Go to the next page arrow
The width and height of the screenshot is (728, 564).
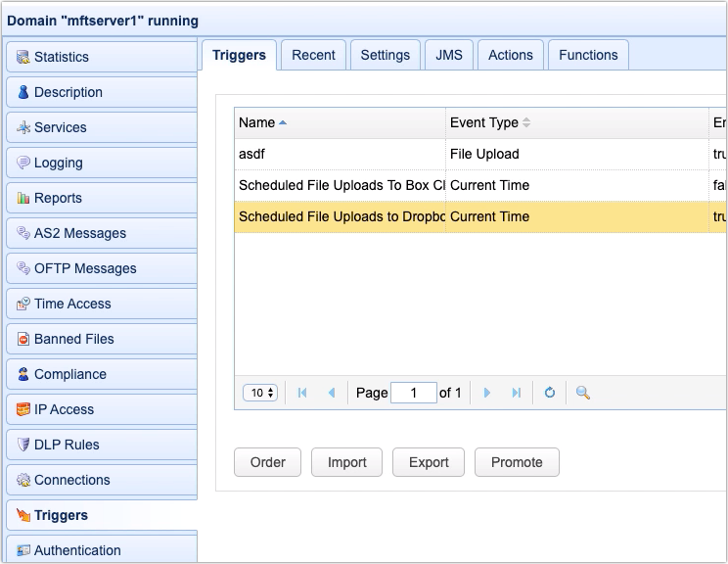[x=487, y=393]
